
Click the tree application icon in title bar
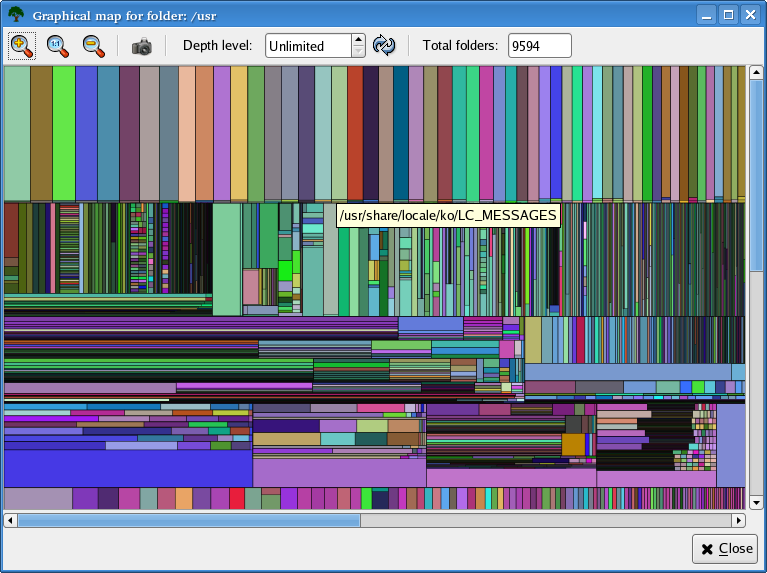click(x=16, y=14)
